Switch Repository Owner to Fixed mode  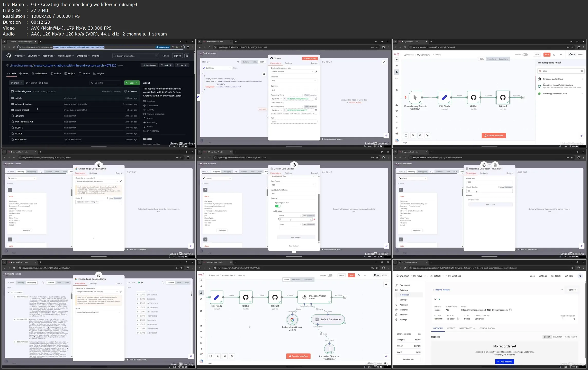306,95
